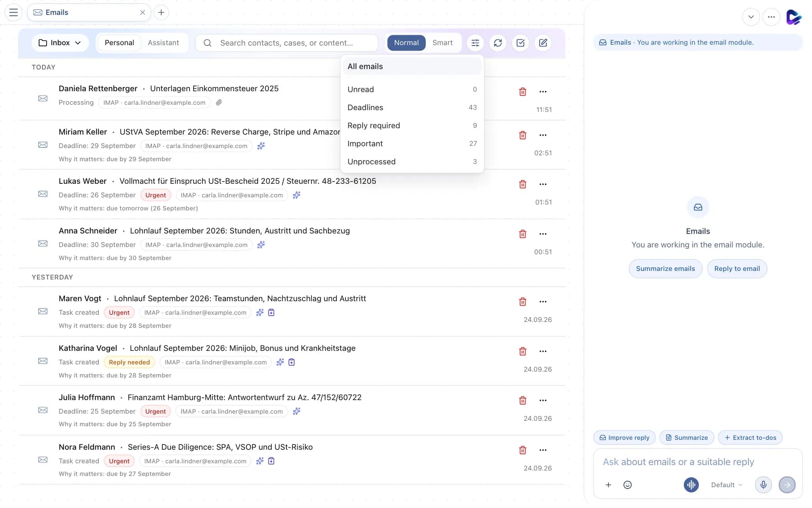
Task: Open more options for Nora Feldmann email
Action: [x=543, y=450]
